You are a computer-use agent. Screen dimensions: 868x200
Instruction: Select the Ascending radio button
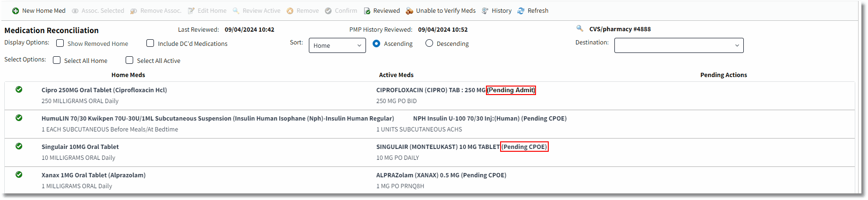376,43
